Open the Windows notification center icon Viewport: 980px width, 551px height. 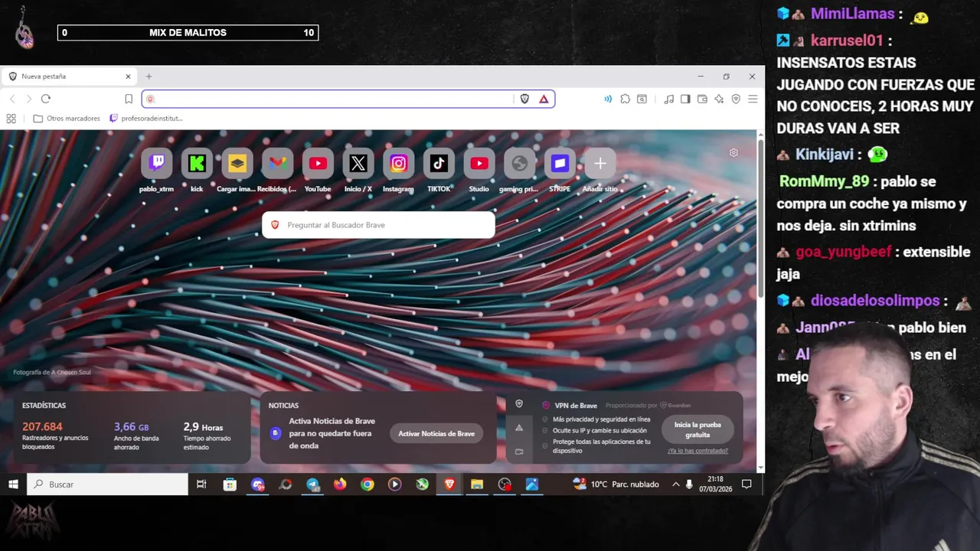pos(747,484)
